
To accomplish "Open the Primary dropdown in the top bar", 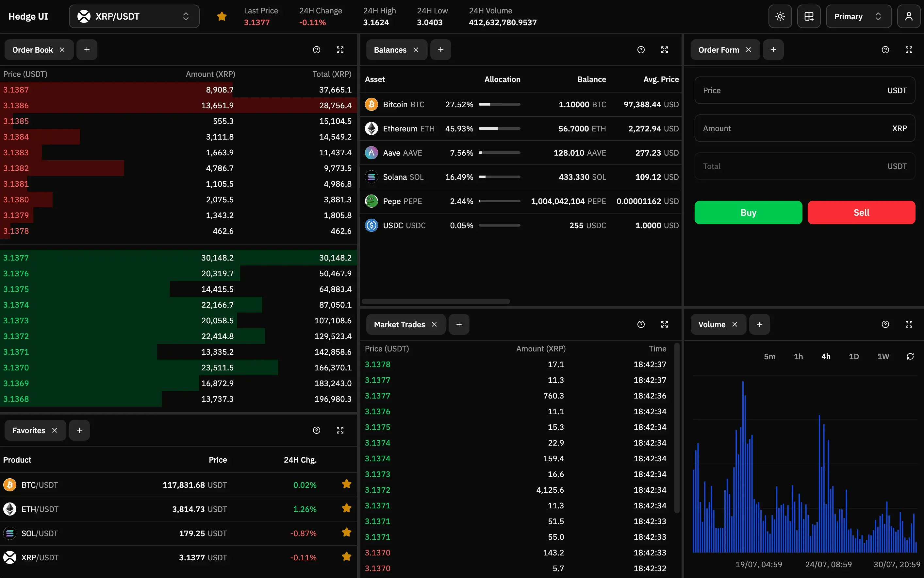I will click(x=858, y=16).
